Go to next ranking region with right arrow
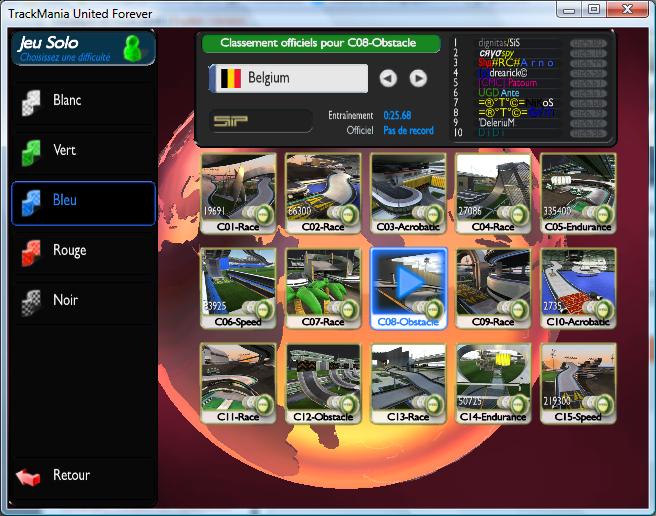Viewport: 656px width, 516px height. [418, 78]
